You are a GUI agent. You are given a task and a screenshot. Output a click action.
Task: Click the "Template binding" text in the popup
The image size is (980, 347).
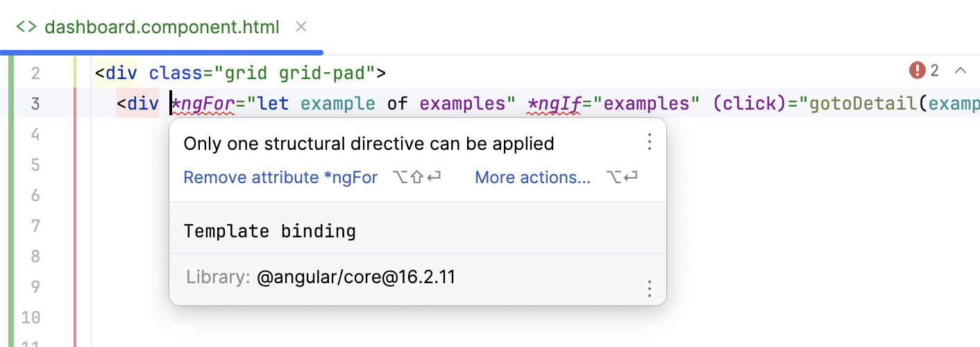(269, 231)
